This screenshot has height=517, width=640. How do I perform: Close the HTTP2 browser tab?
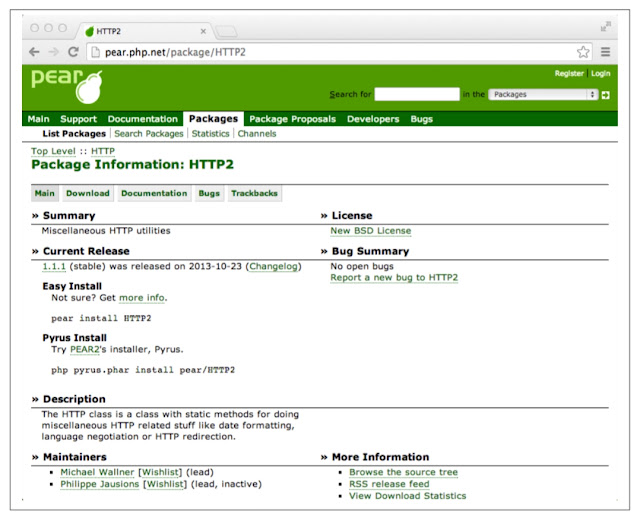tap(203, 31)
